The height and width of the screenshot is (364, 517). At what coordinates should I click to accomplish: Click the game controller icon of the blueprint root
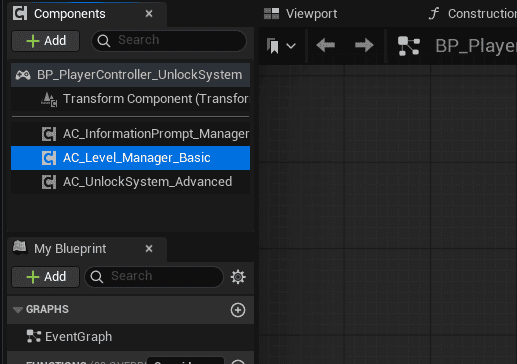(x=23, y=75)
